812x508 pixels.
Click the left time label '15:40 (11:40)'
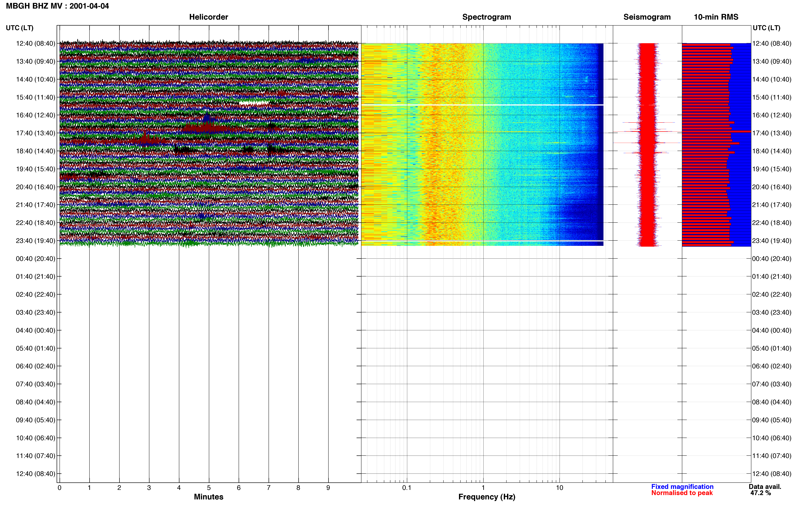point(36,97)
